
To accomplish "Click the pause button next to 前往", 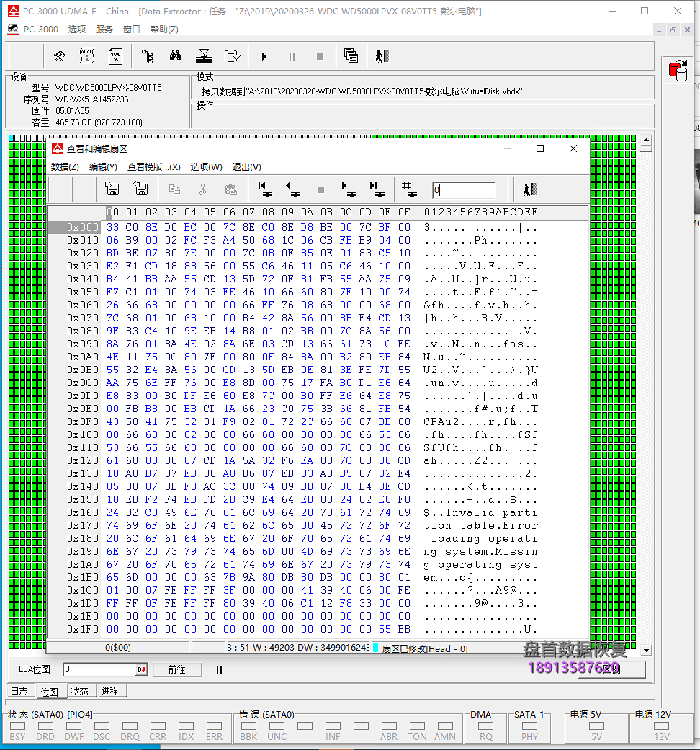I will [x=219, y=669].
